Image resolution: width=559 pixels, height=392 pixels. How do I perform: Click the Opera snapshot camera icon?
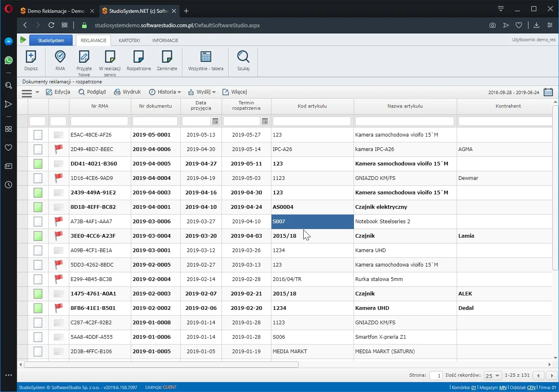[493, 25]
